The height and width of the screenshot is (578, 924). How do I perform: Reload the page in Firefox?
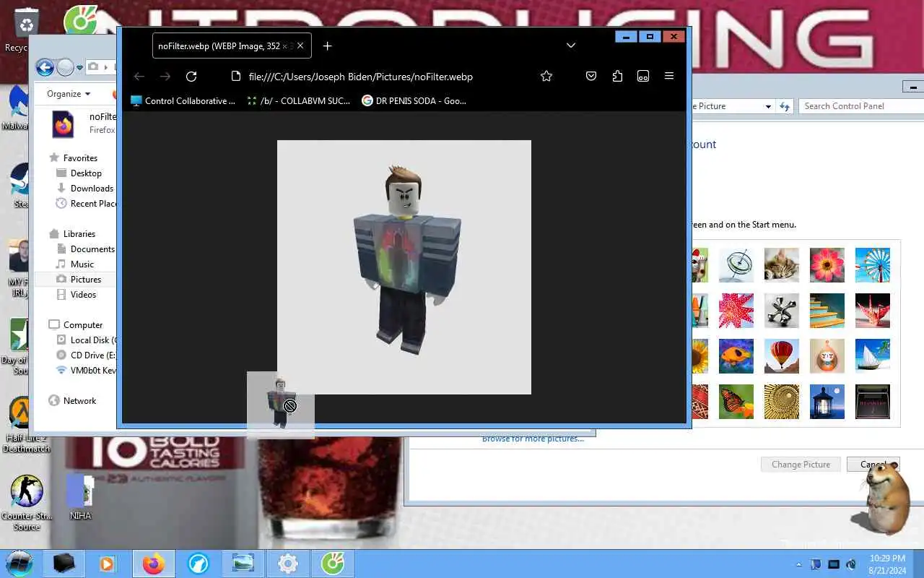click(191, 77)
